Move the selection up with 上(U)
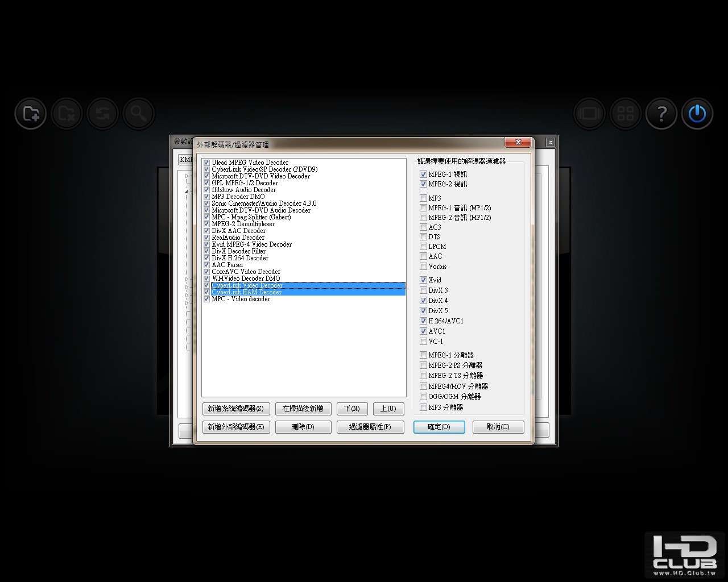This screenshot has height=582, width=728. (x=388, y=409)
